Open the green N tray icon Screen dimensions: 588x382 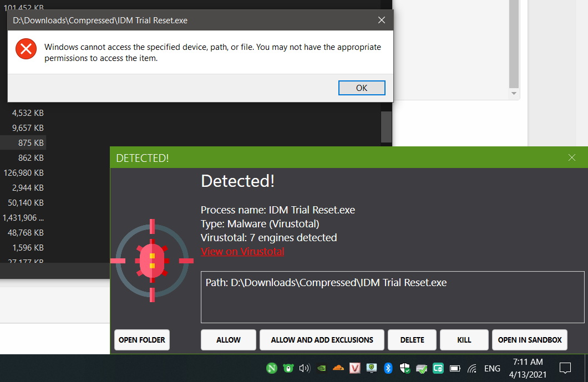271,368
